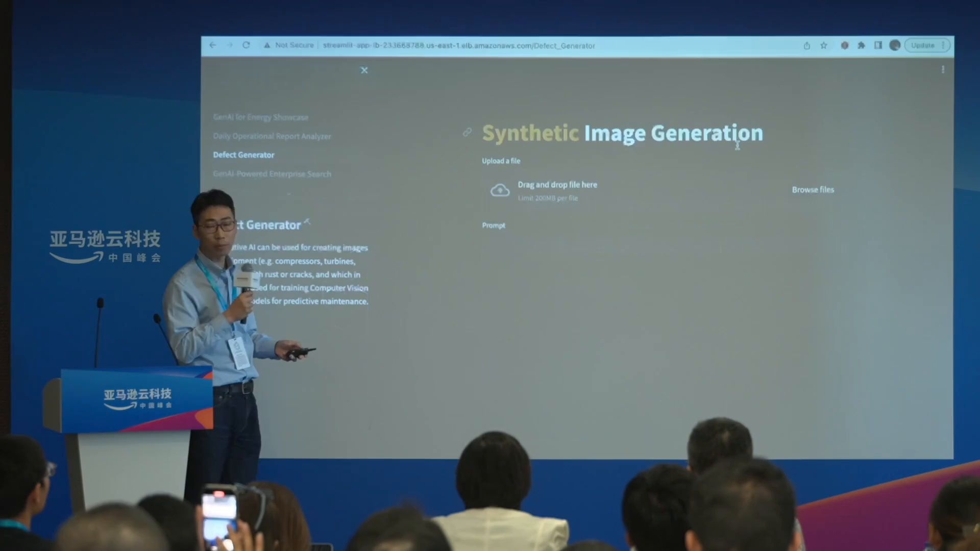Open GenAI-Powered Enterprise Search page
This screenshot has width=980, height=551.
tap(272, 174)
